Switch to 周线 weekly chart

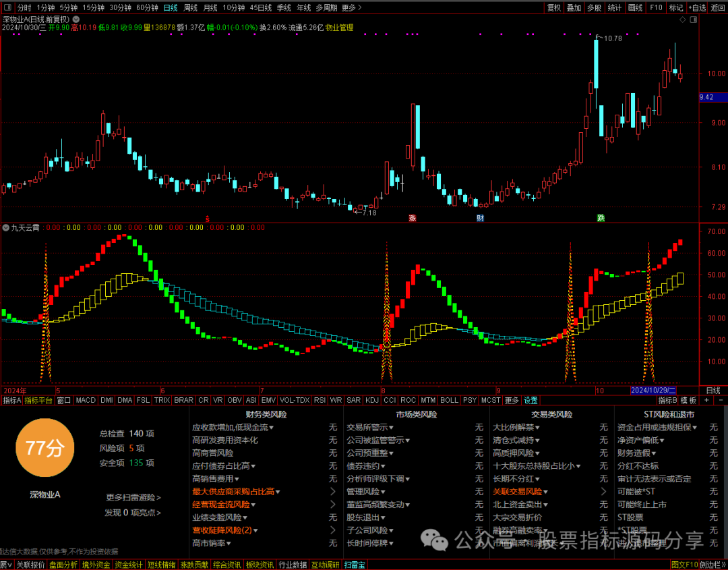point(190,7)
